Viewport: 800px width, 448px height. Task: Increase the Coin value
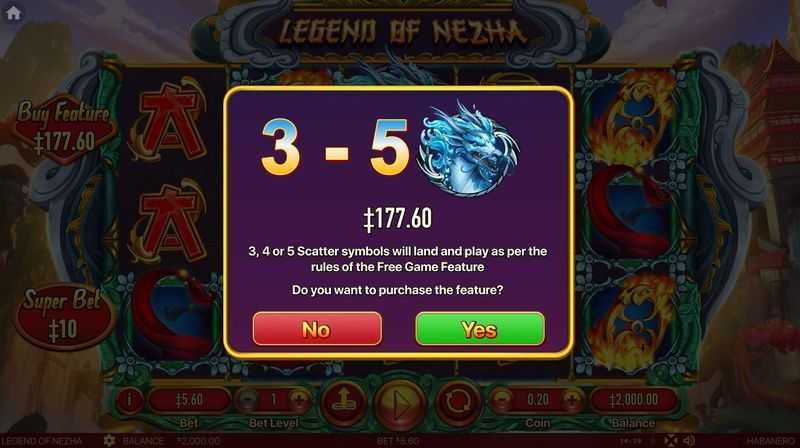tap(572, 400)
